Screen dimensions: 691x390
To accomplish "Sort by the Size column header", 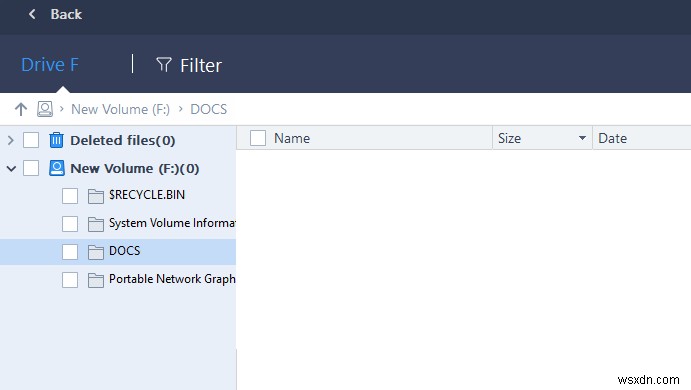I will (509, 138).
